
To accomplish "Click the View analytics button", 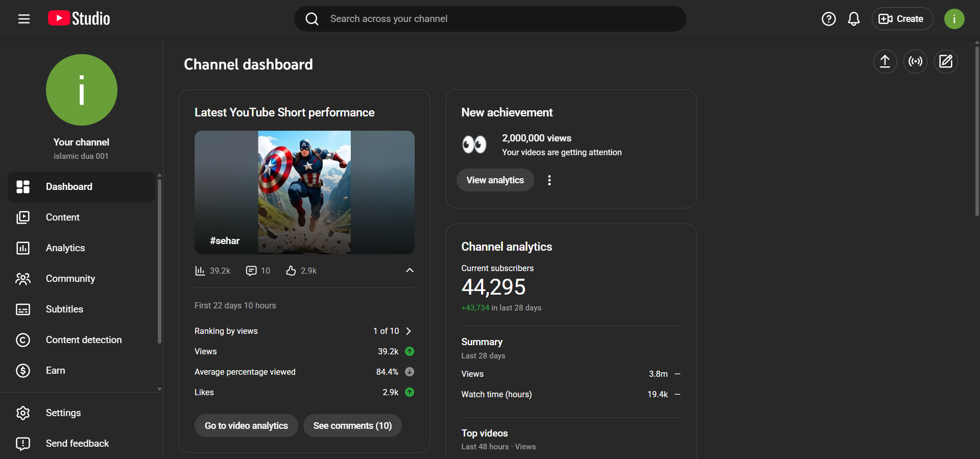I will coord(495,180).
